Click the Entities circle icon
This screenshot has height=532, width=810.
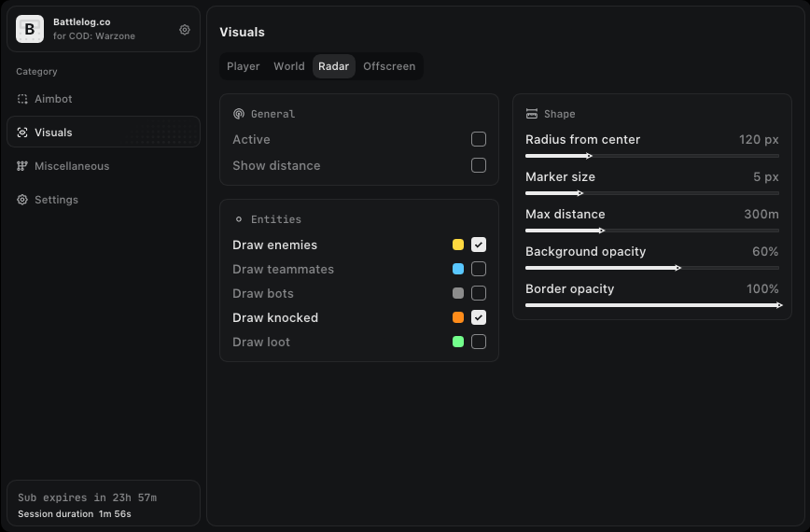pos(239,219)
